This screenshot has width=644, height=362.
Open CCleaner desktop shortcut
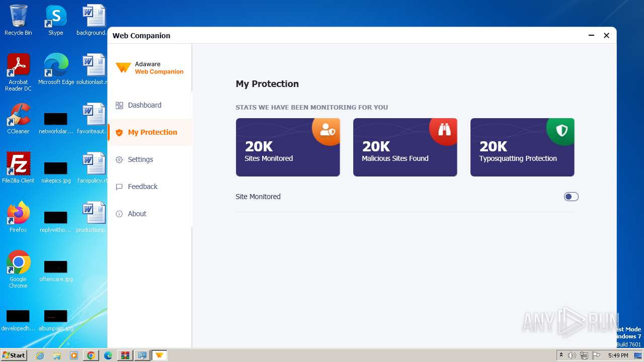coord(18,119)
